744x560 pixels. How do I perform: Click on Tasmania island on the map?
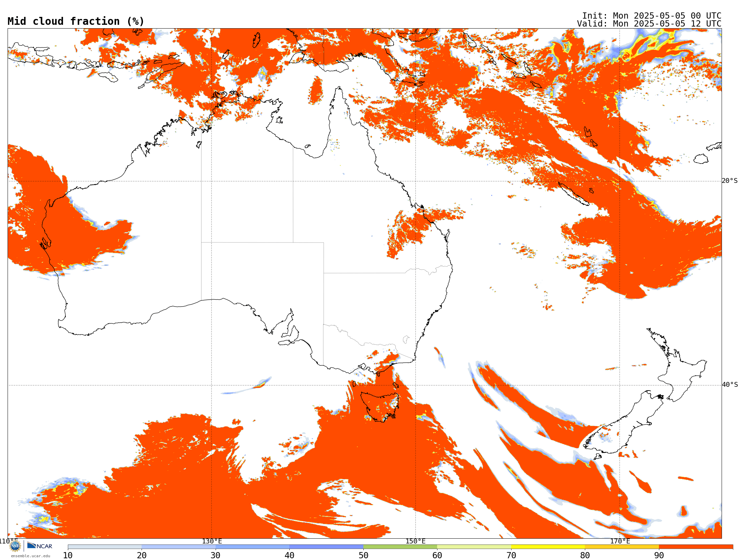click(x=380, y=406)
